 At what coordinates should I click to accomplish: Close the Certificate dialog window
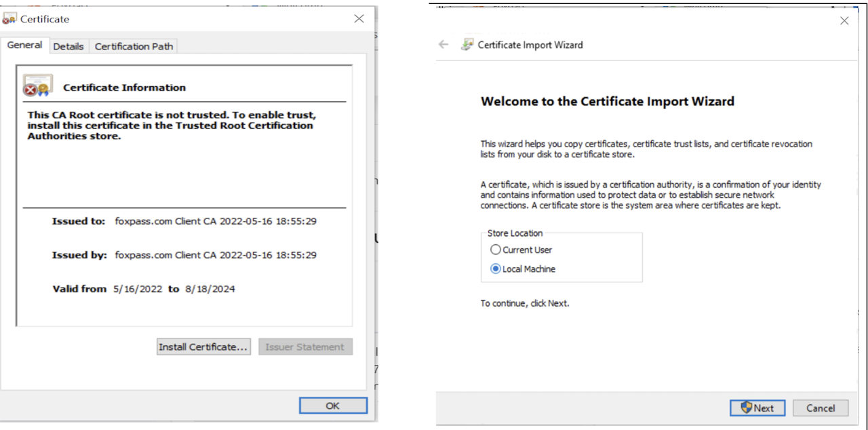pyautogui.click(x=359, y=19)
